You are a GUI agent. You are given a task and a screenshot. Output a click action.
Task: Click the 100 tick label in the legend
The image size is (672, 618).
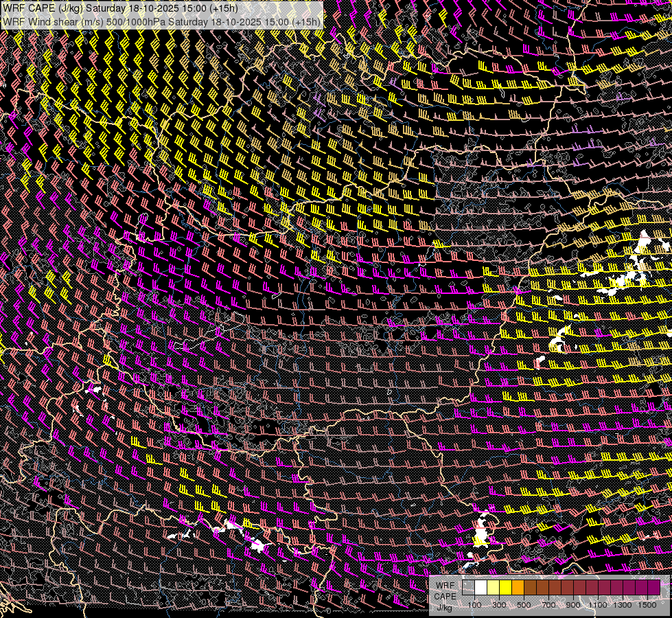474,605
